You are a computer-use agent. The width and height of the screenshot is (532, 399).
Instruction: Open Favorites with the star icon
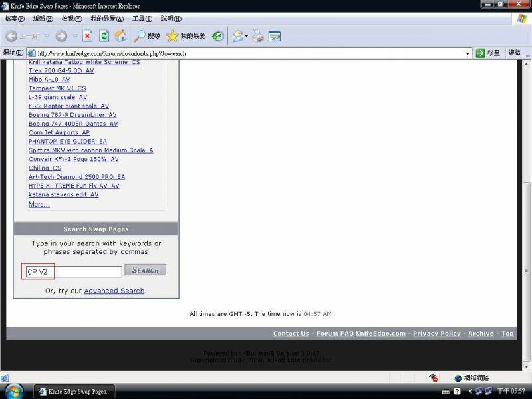[x=172, y=36]
